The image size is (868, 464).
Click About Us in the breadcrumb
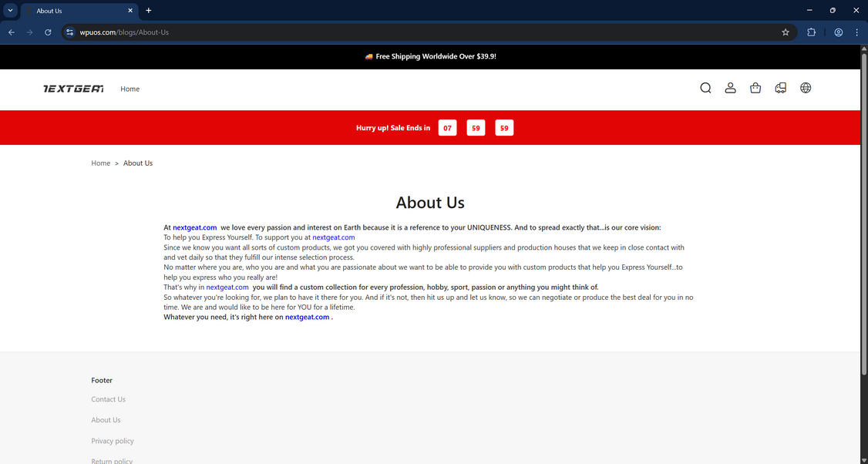[x=138, y=163]
